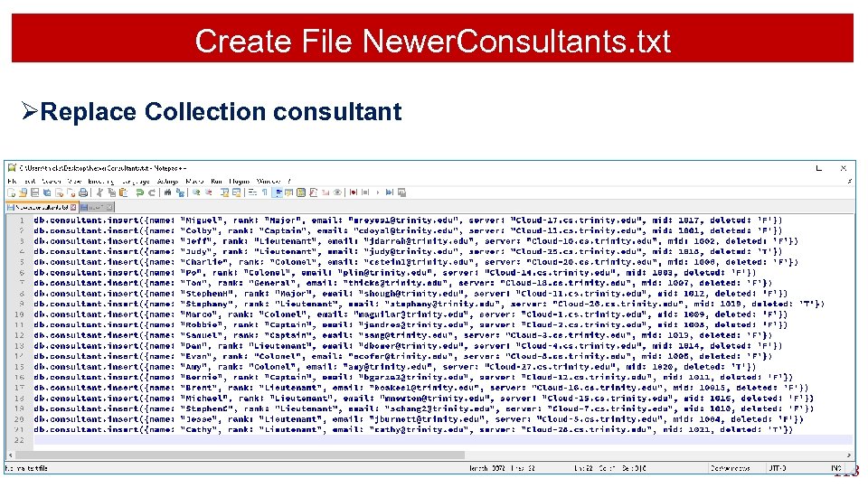The image size is (868, 488).
Task: Open the Search menu
Action: point(52,181)
